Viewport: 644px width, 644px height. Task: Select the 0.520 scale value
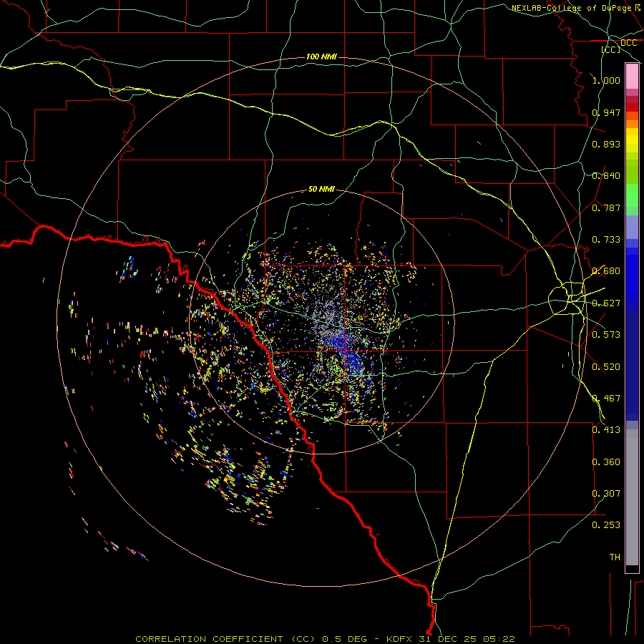coord(606,367)
